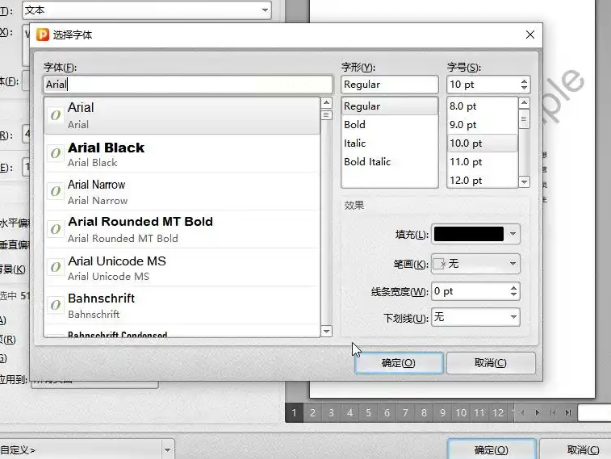Select Bold Italic font style
Image resolution: width=611 pixels, height=459 pixels.
(367, 161)
